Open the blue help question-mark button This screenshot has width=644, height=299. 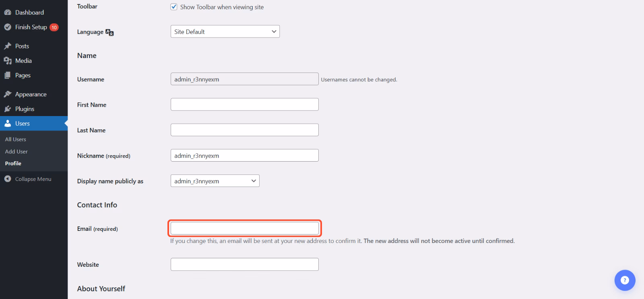pos(625,280)
